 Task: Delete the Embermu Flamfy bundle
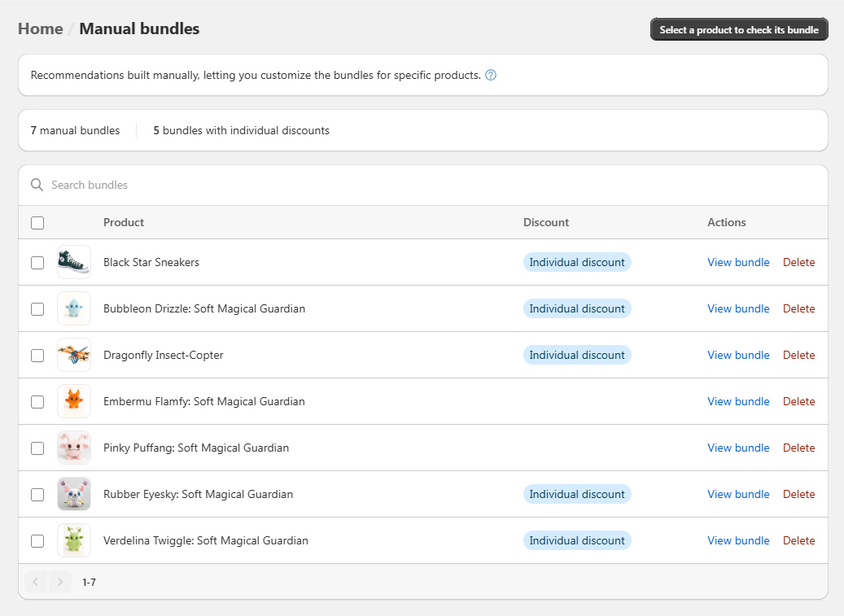[798, 401]
